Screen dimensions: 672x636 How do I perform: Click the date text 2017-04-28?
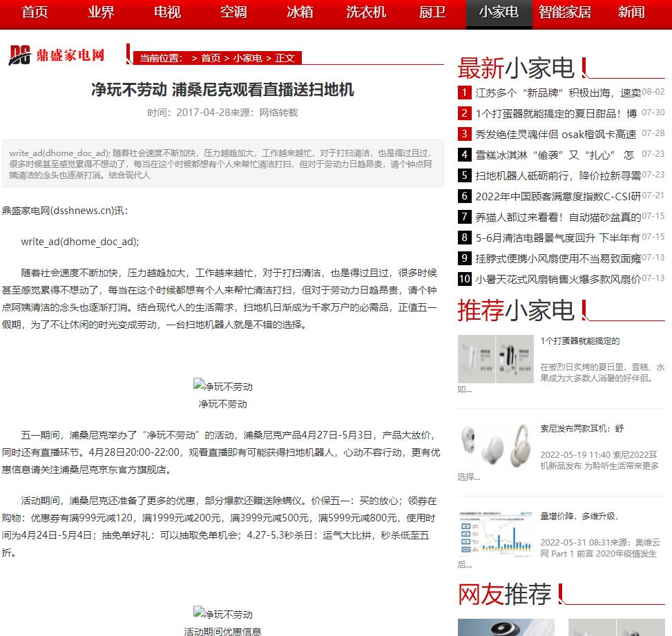203,113
